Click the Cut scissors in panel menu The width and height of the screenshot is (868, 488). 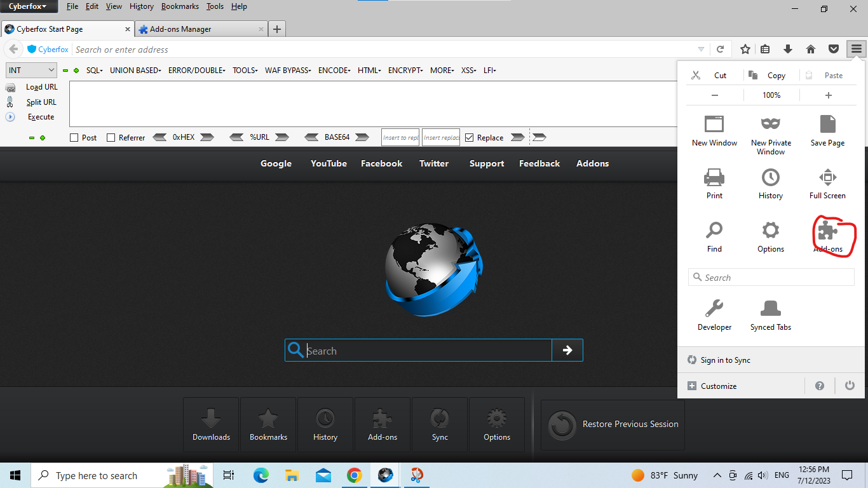click(x=696, y=75)
